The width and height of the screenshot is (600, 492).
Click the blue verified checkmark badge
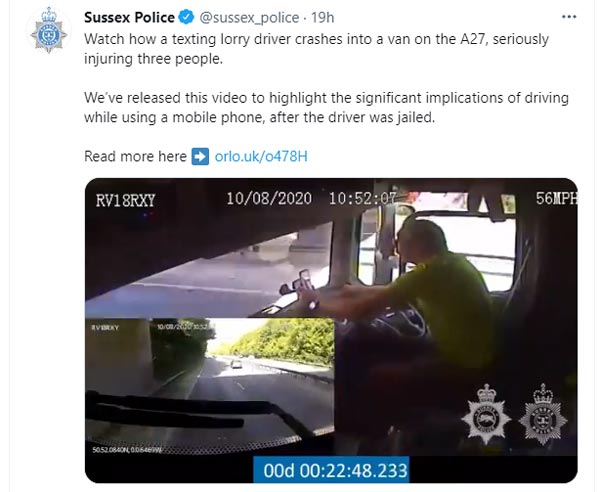[x=187, y=18]
